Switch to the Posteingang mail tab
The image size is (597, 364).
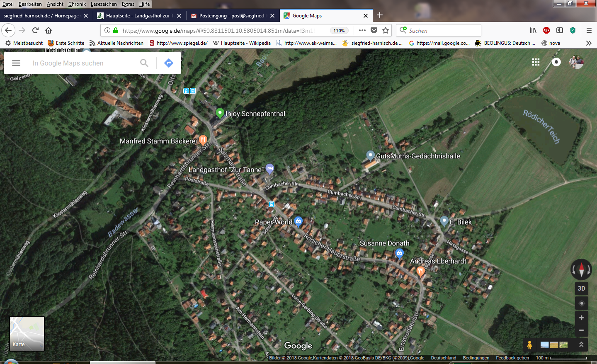232,16
